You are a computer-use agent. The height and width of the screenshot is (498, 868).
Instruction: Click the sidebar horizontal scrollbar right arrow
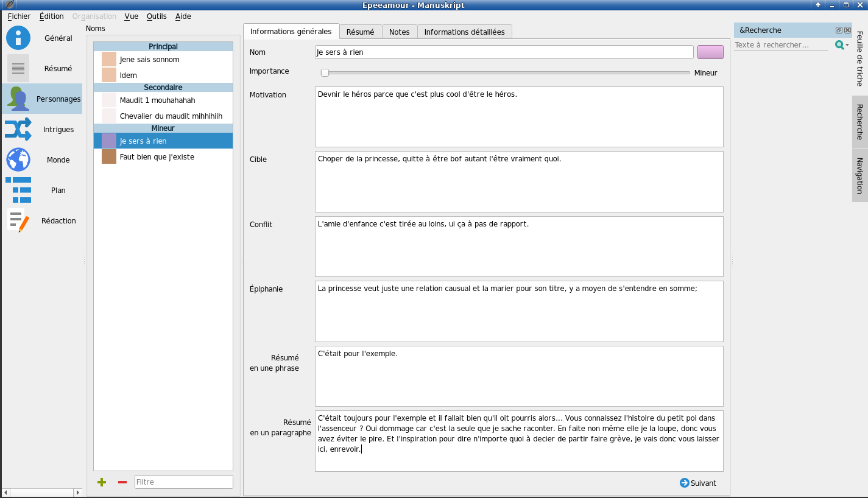click(x=77, y=492)
